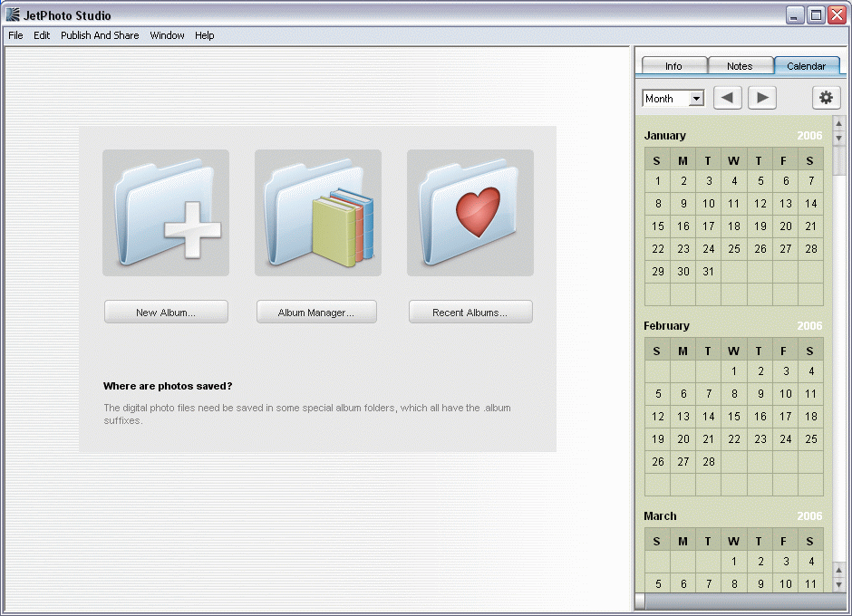852x616 pixels.
Task: Open the Month view dropdown
Action: (673, 99)
